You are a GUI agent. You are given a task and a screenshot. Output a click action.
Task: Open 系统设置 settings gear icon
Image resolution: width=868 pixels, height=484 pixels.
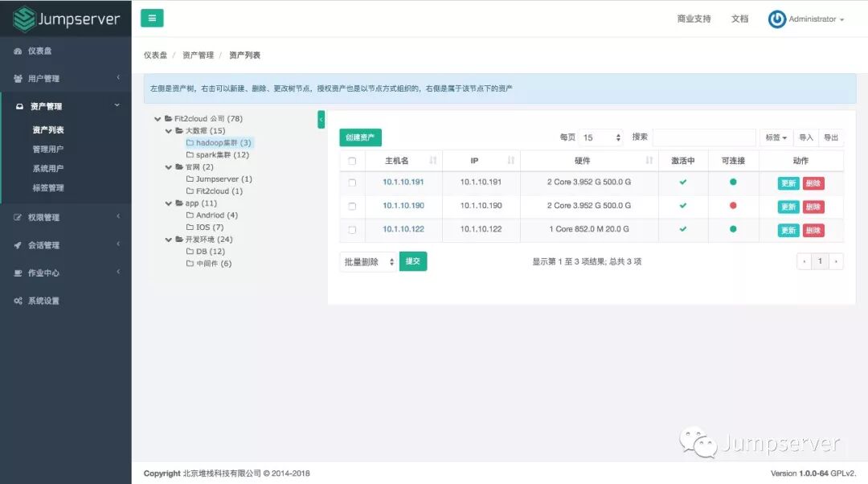pos(19,301)
